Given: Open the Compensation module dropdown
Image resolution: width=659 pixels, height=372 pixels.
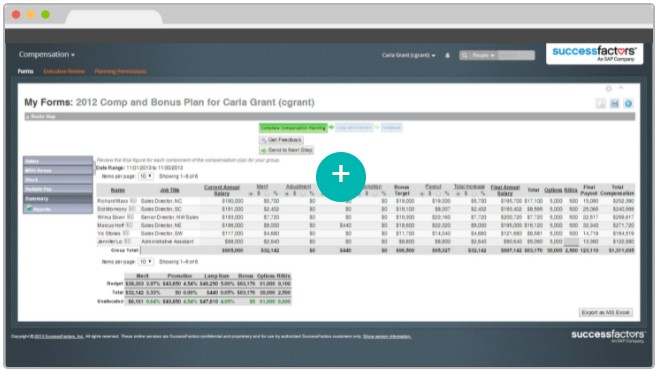Looking at the screenshot, I should point(47,55).
